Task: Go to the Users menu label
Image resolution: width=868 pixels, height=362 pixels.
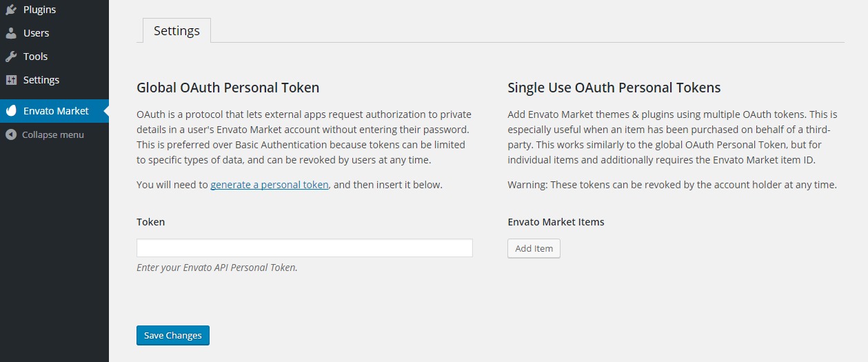Action: point(36,33)
